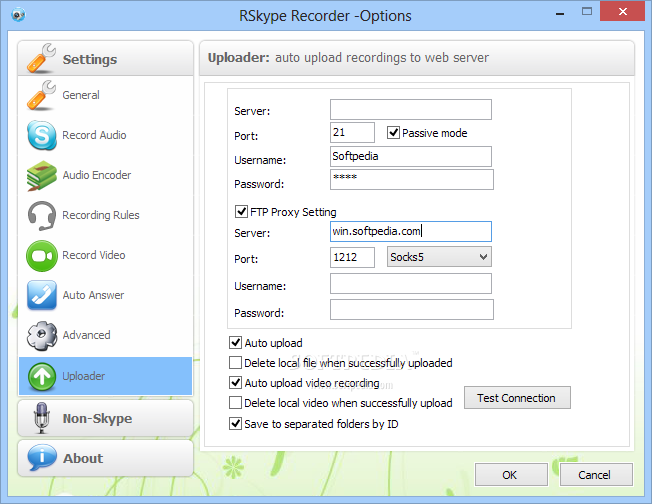The image size is (652, 504).
Task: Open the Socks5 proxy type dropdown
Action: pyautogui.click(x=439, y=257)
